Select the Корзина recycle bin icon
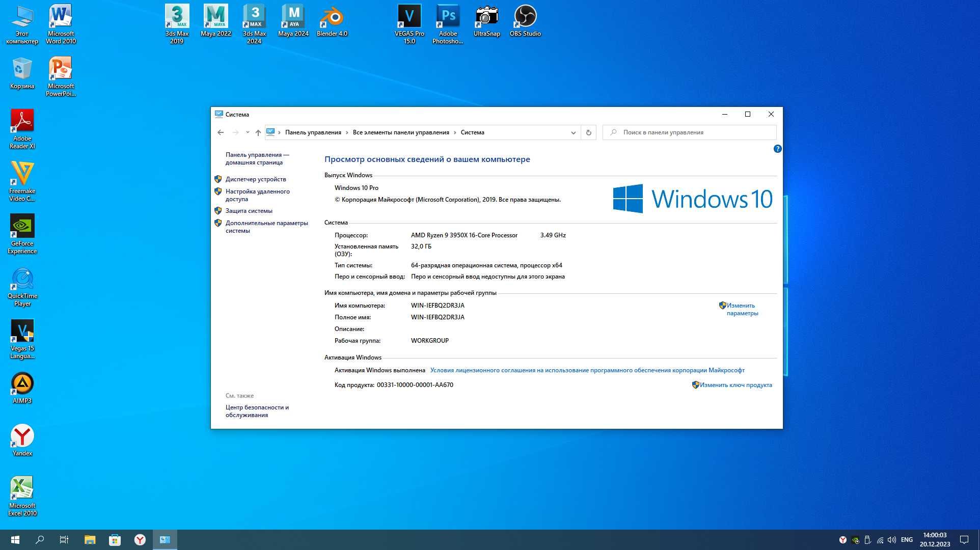 [22, 73]
